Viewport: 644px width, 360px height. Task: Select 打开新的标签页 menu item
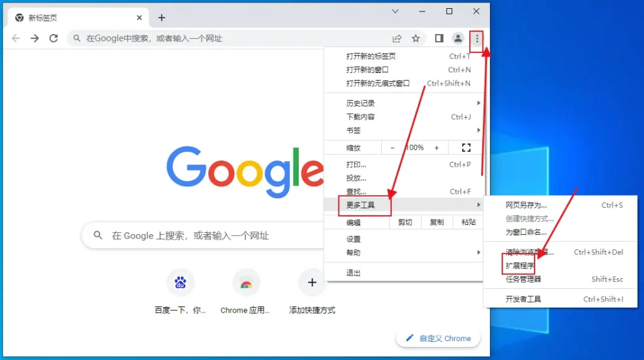pyautogui.click(x=404, y=56)
